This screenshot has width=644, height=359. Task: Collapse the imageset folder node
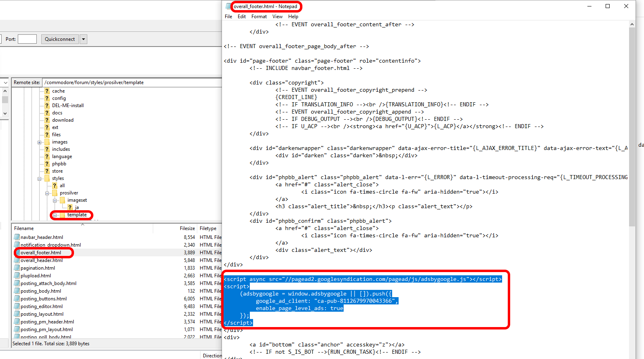(x=55, y=201)
